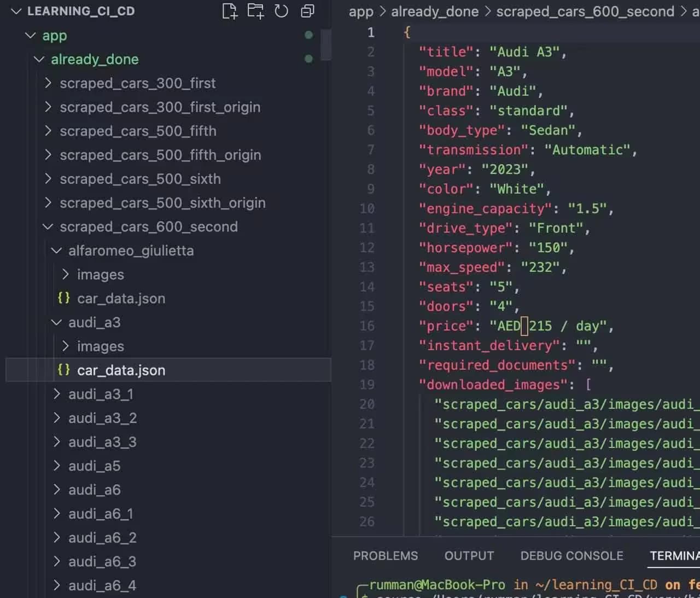Viewport: 700px width, 598px height.
Task: Collapse the alfaromeo_giulietta folder chevron
Action: [56, 251]
